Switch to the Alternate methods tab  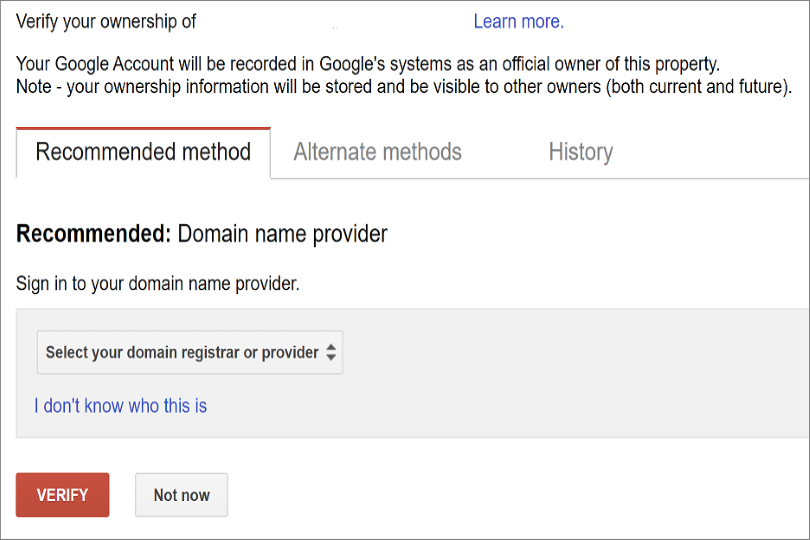pyautogui.click(x=377, y=152)
